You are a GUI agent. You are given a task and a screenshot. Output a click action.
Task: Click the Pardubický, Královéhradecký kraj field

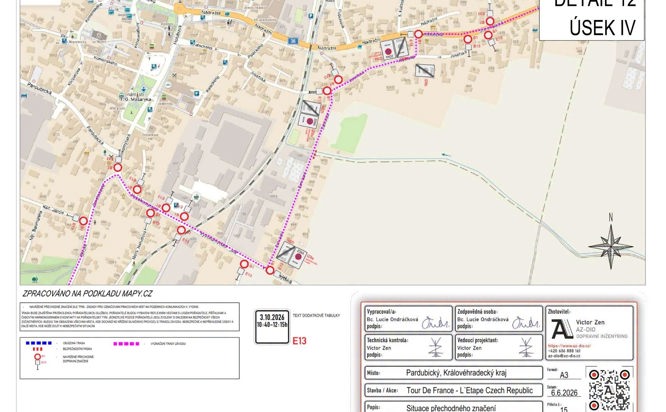454,373
